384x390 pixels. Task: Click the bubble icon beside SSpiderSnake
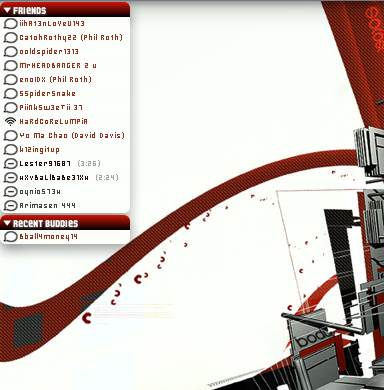(10, 94)
